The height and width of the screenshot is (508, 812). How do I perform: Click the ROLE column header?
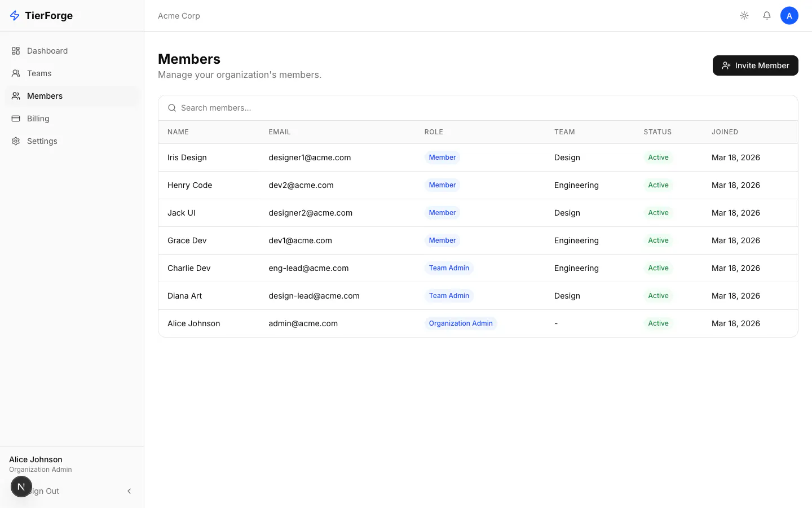434,132
